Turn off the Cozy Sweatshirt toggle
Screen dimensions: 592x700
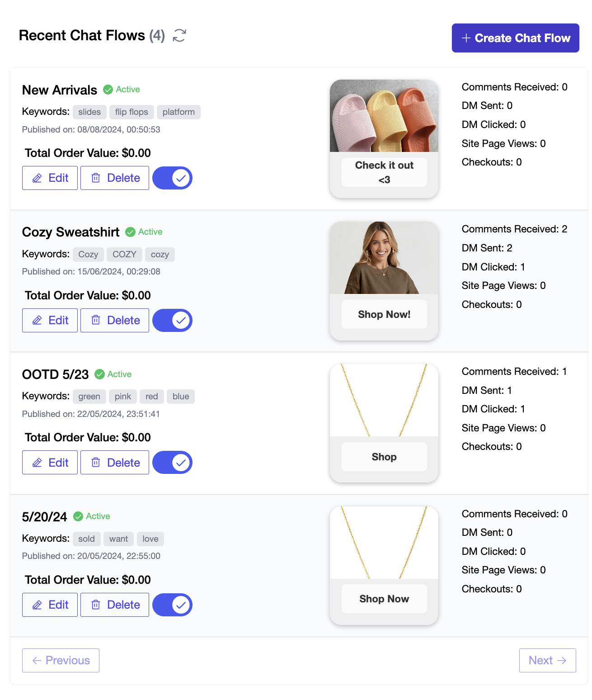click(172, 321)
